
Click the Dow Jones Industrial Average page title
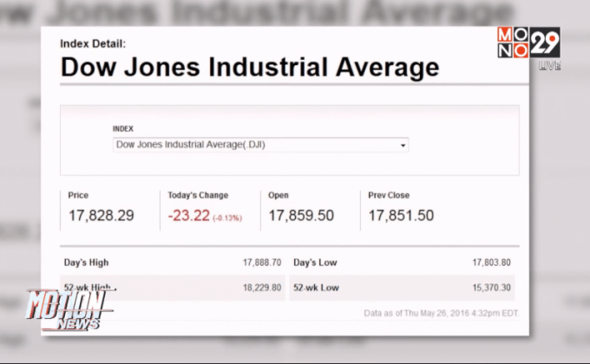[249, 68]
